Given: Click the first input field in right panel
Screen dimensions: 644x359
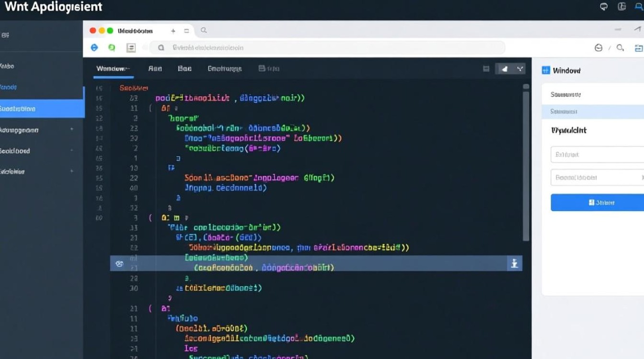Looking at the screenshot, I should 597,155.
